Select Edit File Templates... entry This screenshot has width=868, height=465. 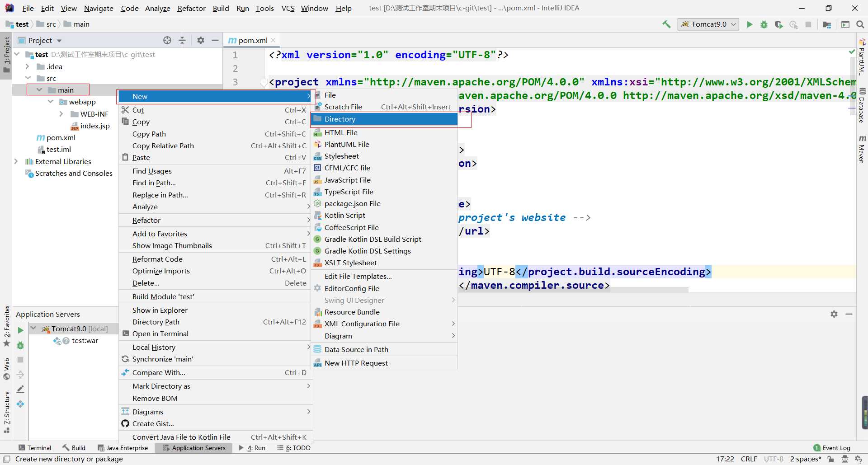(384, 276)
